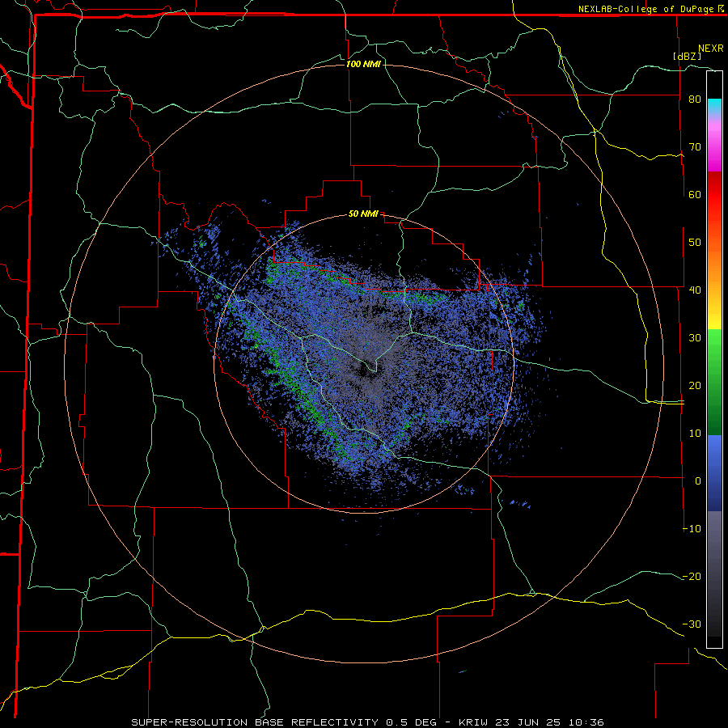The height and width of the screenshot is (728, 728).
Task: Click the 80 value on the dBZ scale
Action: 695,99
